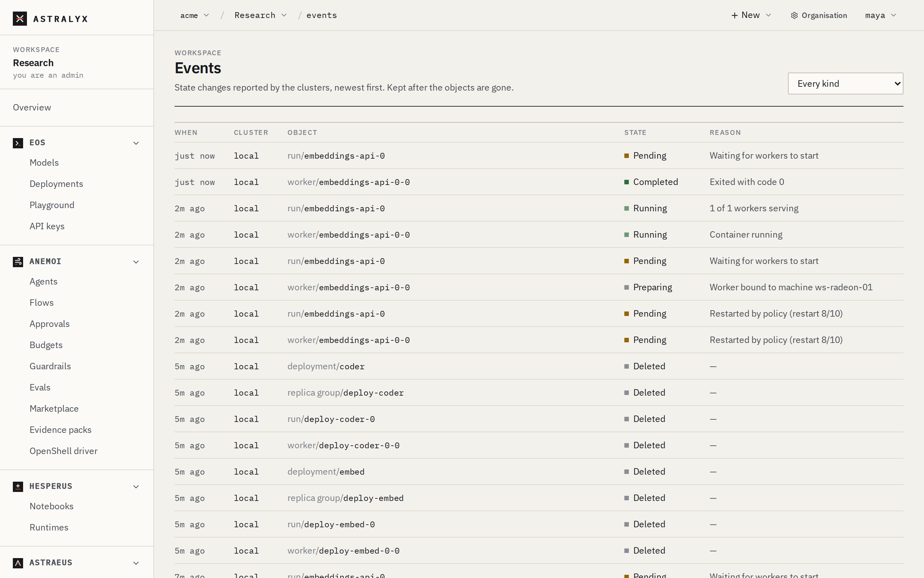Click object deployment/coder
This screenshot has height=578, width=924.
(x=326, y=366)
